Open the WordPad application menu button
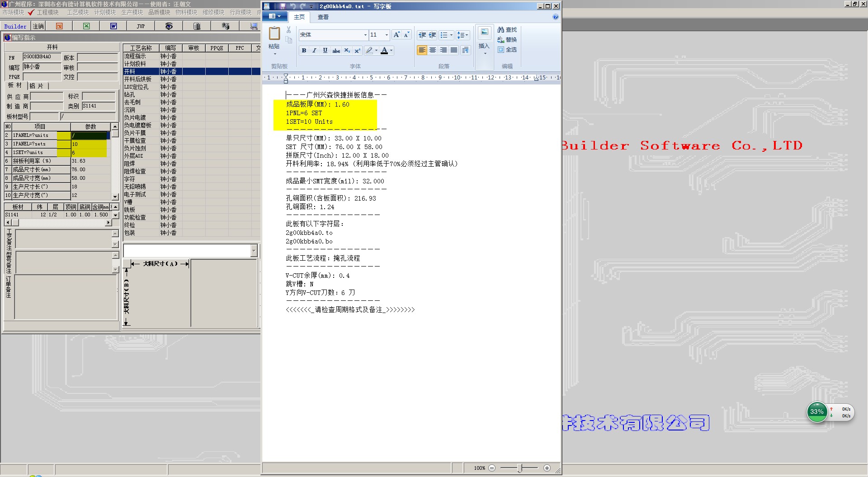 274,17
